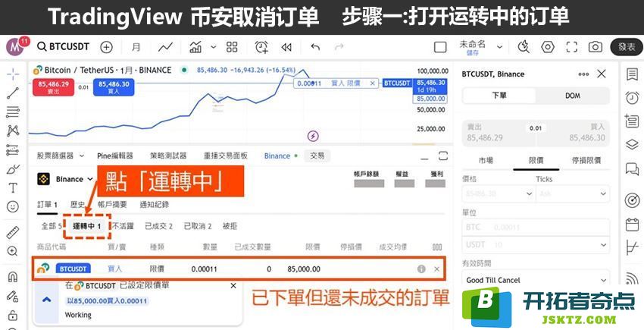The image size is (644, 330).
Task: Toggle stay in drawing mode
Action: click(13, 296)
